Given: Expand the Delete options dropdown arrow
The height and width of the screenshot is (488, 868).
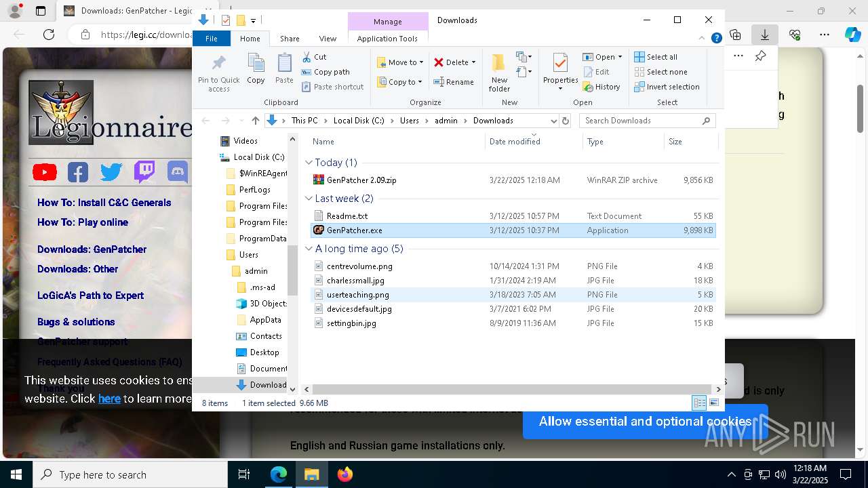Looking at the screenshot, I should [x=473, y=62].
